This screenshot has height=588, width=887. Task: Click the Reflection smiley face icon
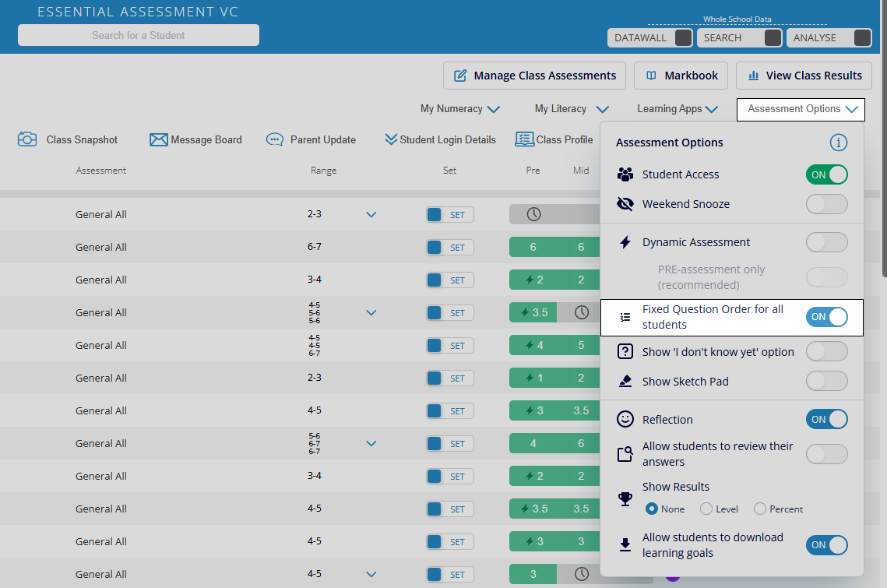[625, 419]
